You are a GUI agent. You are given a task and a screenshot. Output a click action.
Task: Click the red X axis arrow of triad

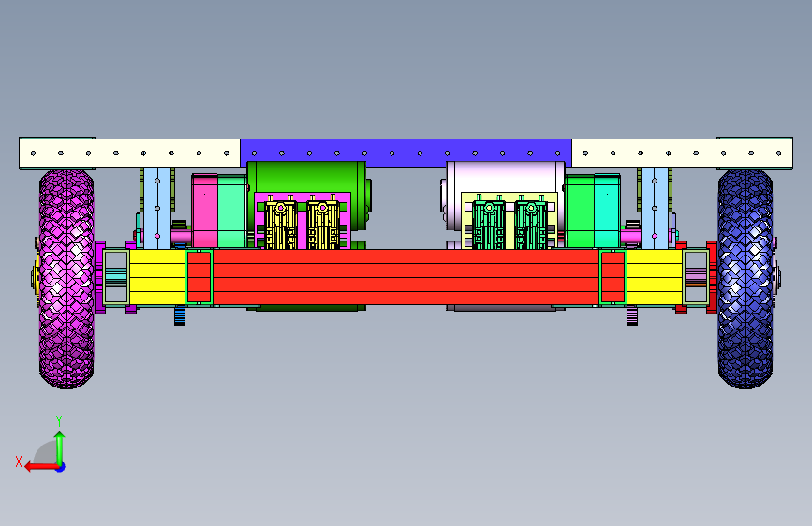tap(40, 467)
